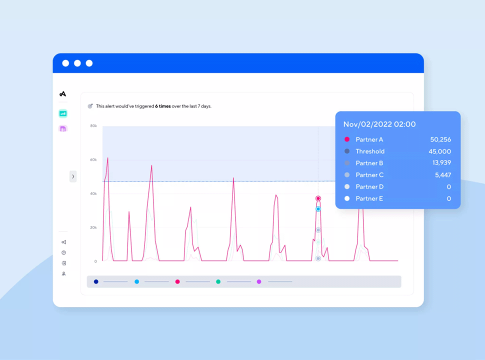Toggle the green legend series
Image resolution: width=485 pixels, height=360 pixels.
pyautogui.click(x=218, y=282)
